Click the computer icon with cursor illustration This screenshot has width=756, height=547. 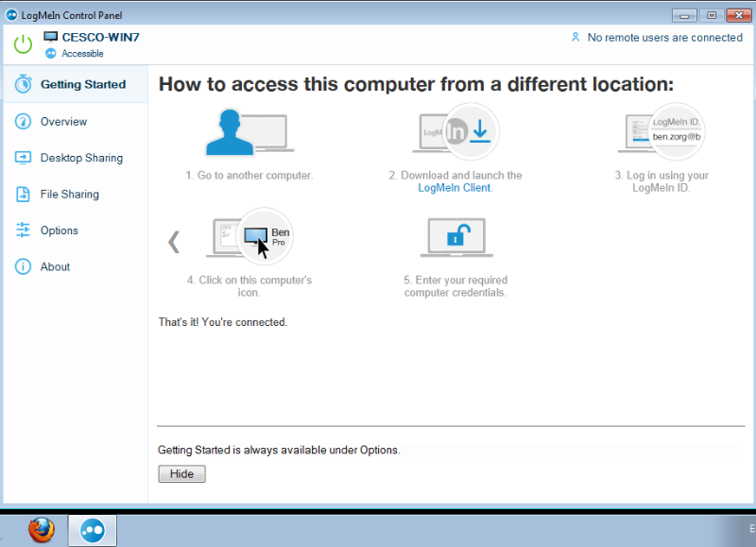coord(250,238)
